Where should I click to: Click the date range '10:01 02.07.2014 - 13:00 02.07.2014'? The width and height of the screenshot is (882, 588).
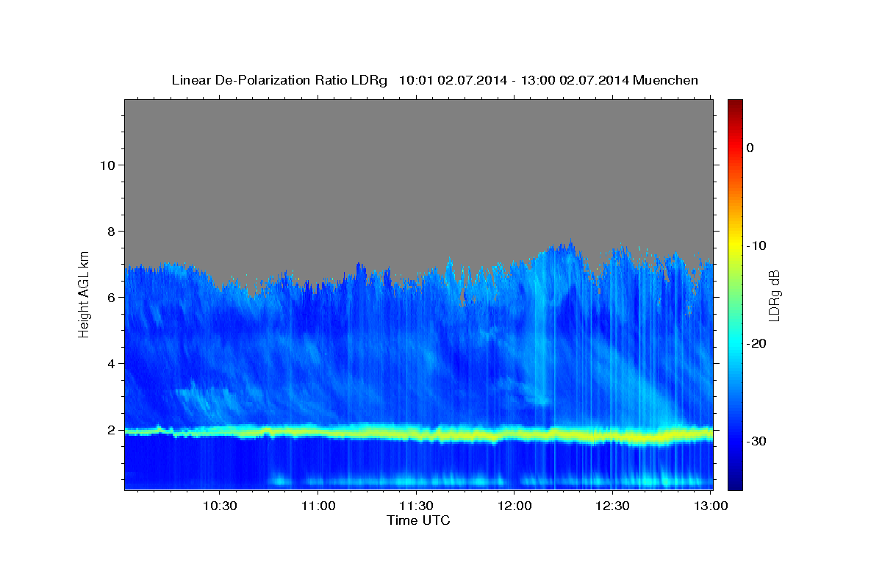pos(514,80)
